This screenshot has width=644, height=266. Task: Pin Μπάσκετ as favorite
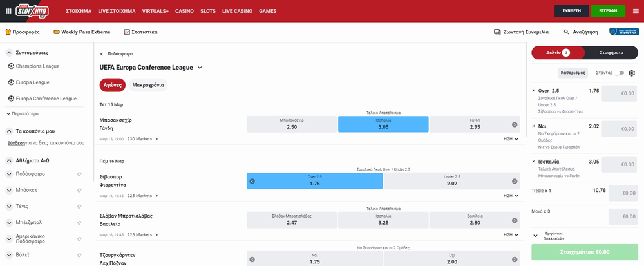[x=79, y=190]
